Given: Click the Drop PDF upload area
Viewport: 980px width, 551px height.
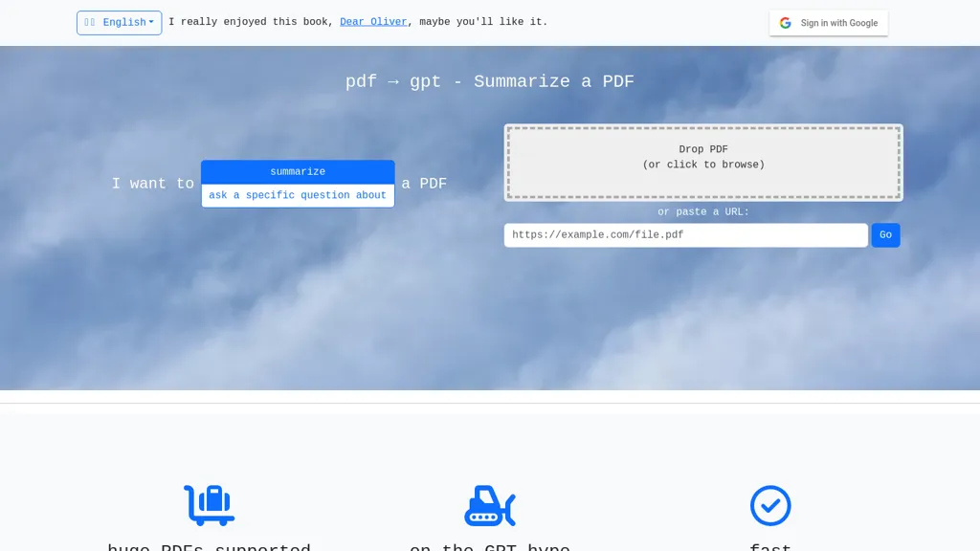Looking at the screenshot, I should (x=703, y=162).
